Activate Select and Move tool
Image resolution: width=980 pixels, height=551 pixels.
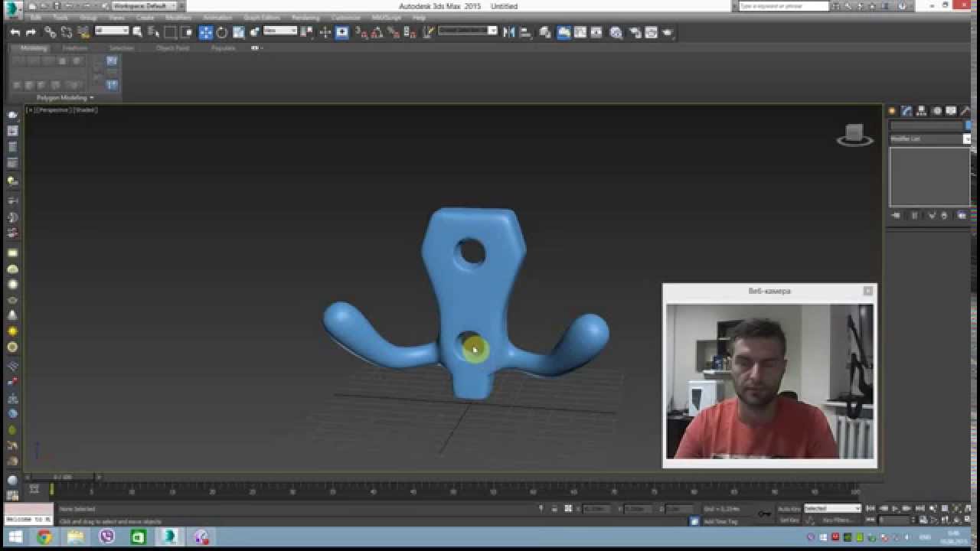point(205,32)
